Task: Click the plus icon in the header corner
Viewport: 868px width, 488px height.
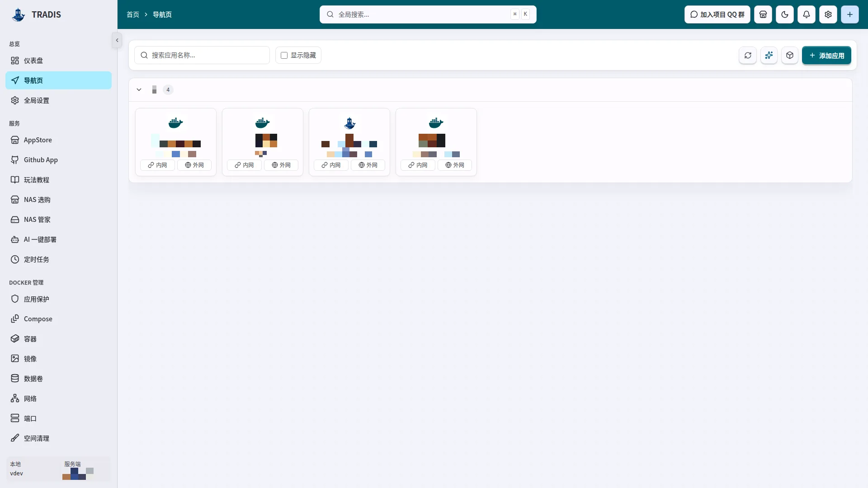Action: (x=850, y=14)
